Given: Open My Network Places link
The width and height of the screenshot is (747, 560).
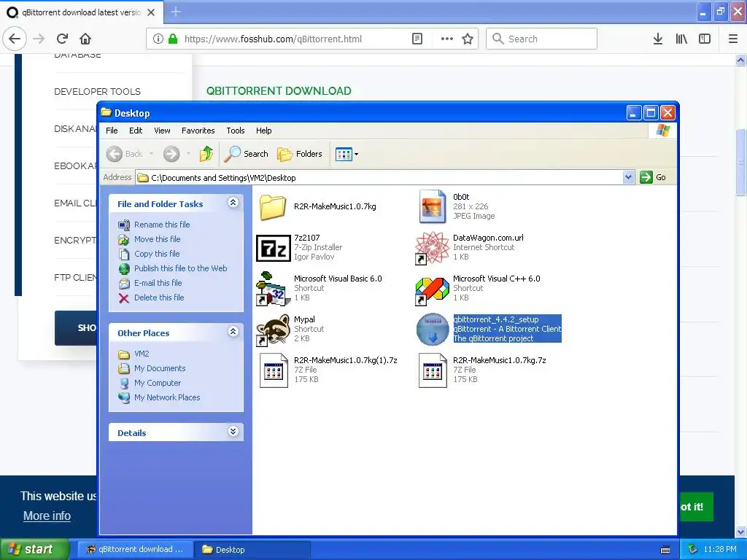Looking at the screenshot, I should (167, 397).
